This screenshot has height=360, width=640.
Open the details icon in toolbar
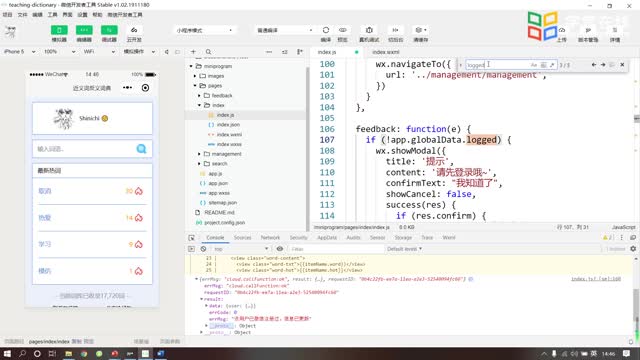click(x=615, y=30)
